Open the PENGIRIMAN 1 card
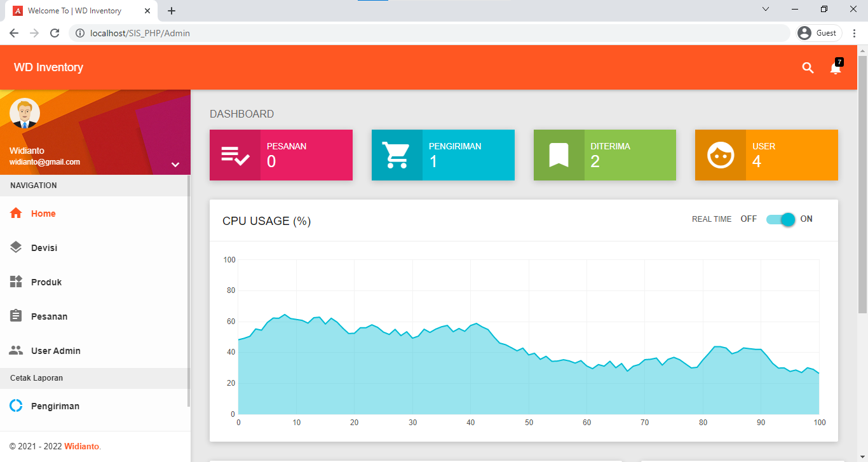The width and height of the screenshot is (868, 462). [x=443, y=155]
